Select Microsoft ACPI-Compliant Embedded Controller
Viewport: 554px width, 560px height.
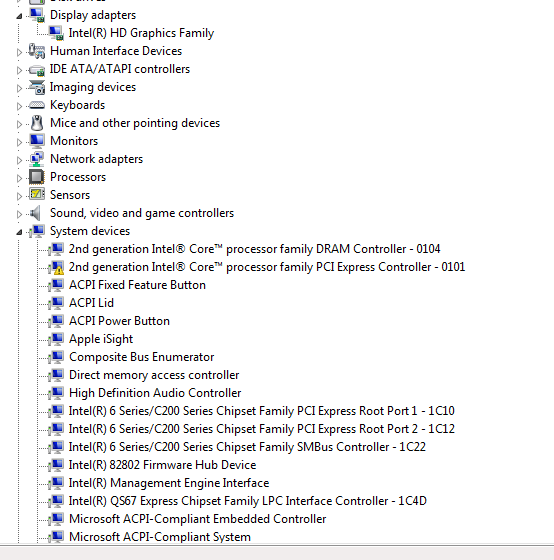(198, 519)
